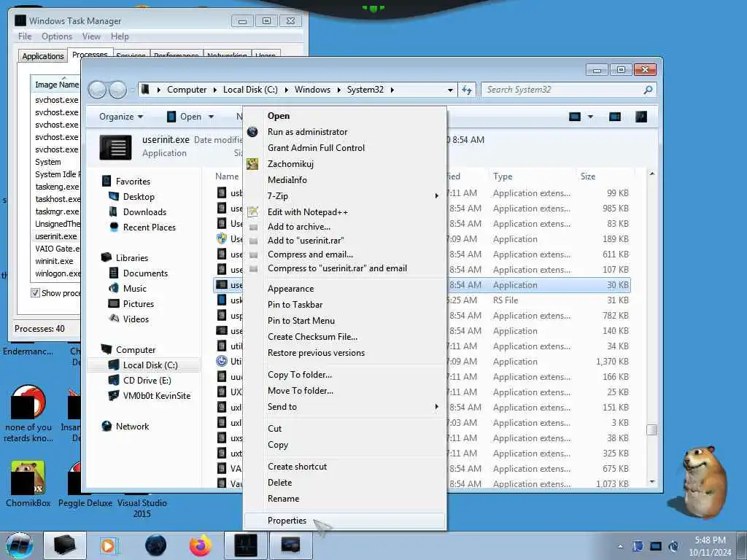Click Pin to Taskbar
Image resolution: width=747 pixels, height=560 pixels.
pyautogui.click(x=295, y=305)
